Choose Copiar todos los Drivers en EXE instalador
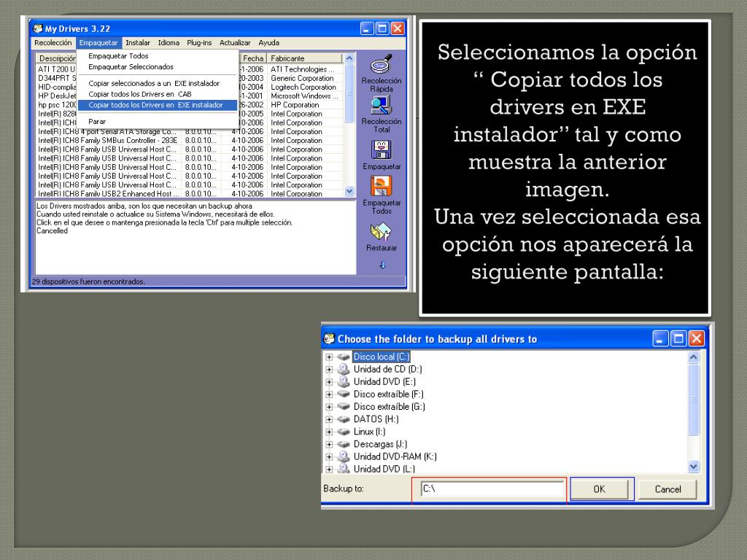Image resolution: width=747 pixels, height=560 pixels. (x=158, y=105)
